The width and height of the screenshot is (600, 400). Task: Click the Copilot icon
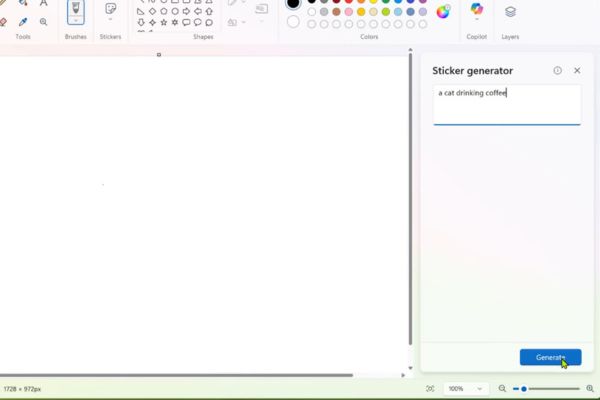[x=477, y=10]
